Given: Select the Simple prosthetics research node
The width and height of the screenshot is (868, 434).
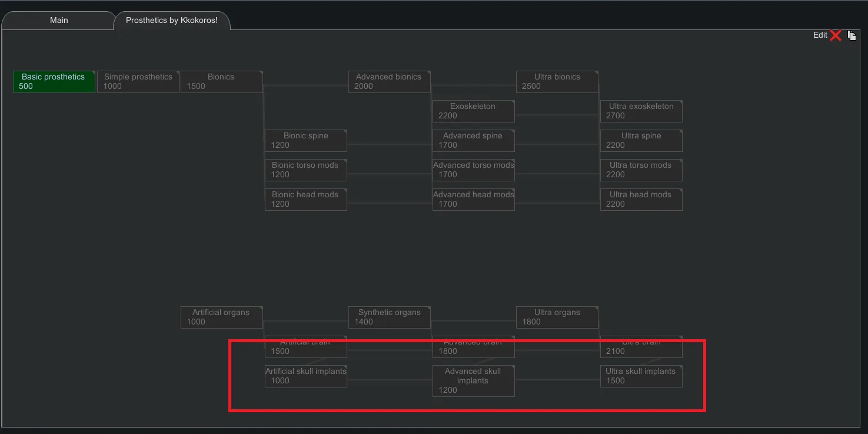Looking at the screenshot, I should coord(138,82).
